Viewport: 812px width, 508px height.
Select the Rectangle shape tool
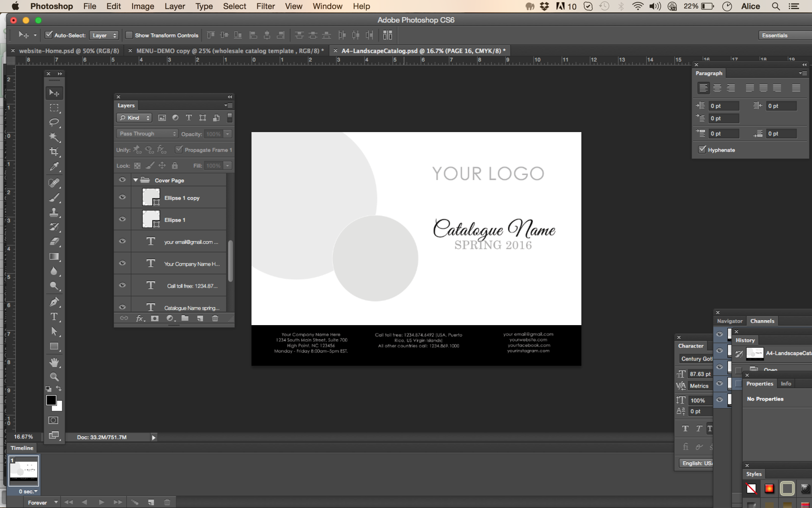(54, 346)
